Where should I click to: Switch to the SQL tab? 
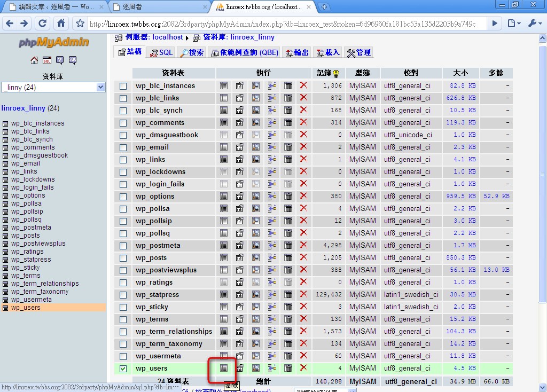(161, 52)
